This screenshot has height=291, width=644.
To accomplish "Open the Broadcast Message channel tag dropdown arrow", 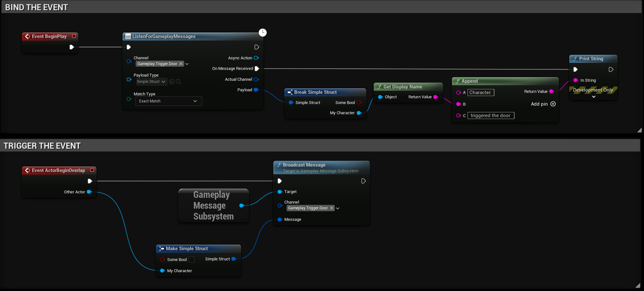I will (338, 208).
